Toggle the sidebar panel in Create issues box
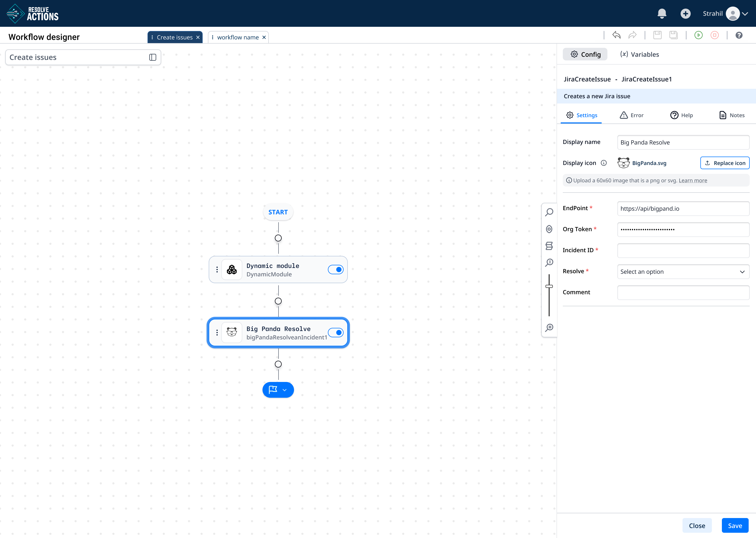The width and height of the screenshot is (756, 538). pyautogui.click(x=153, y=57)
